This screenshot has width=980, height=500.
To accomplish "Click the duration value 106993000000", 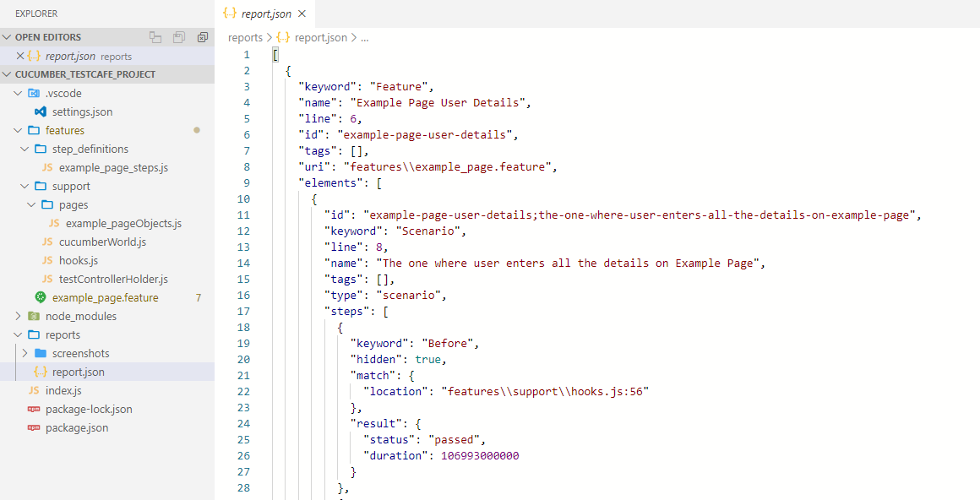I will coord(480,455).
